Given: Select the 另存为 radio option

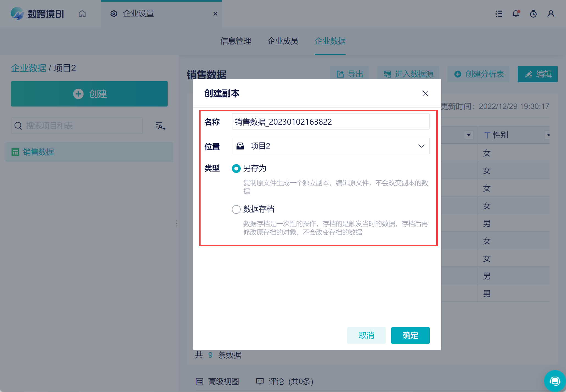Looking at the screenshot, I should [x=236, y=168].
